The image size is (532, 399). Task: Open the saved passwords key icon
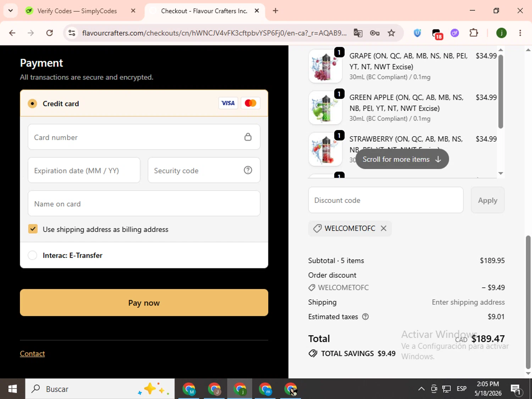(375, 33)
